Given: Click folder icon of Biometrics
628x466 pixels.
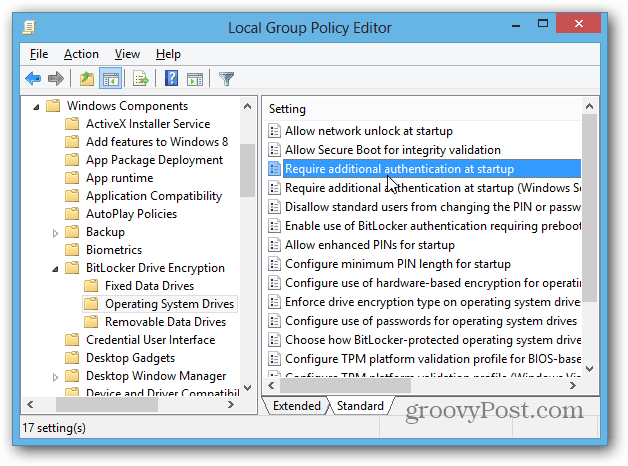Looking at the screenshot, I should (72, 250).
